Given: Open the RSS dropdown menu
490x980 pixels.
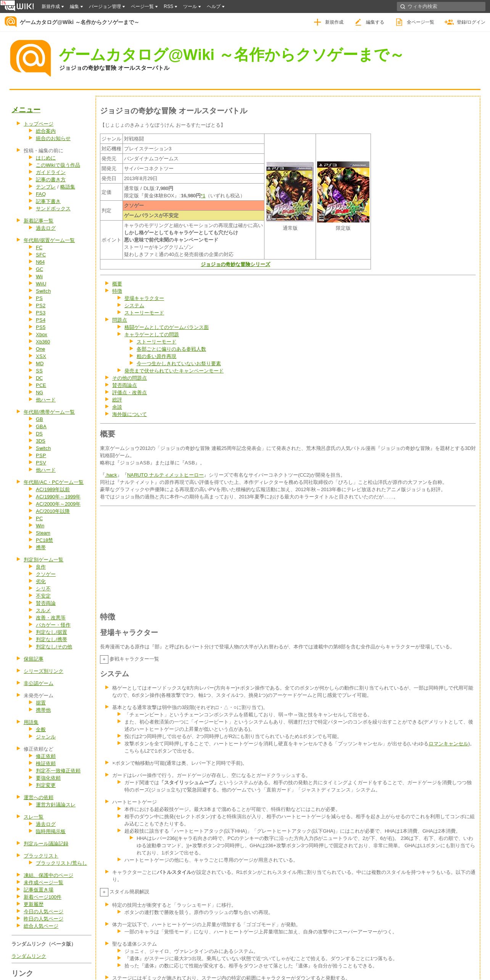Looking at the screenshot, I should pyautogui.click(x=170, y=6).
